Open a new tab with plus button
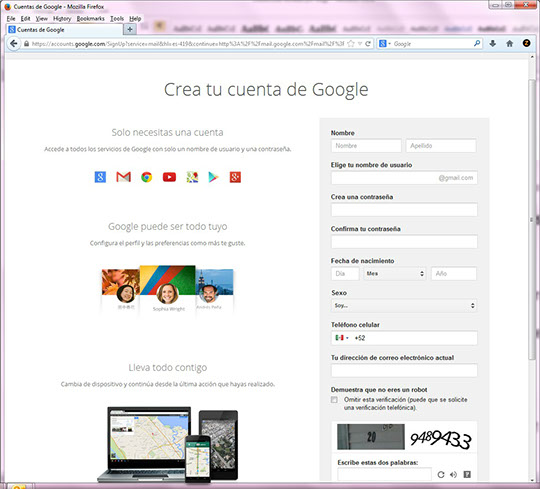 click(x=130, y=30)
